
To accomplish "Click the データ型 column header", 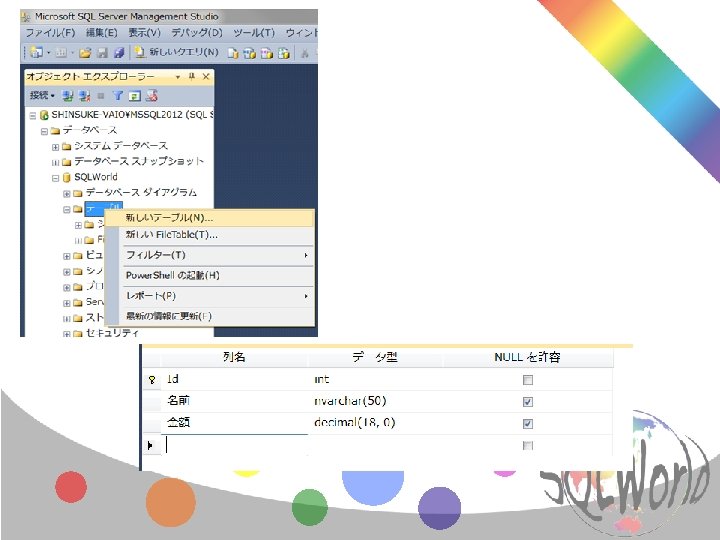I will point(376,357).
